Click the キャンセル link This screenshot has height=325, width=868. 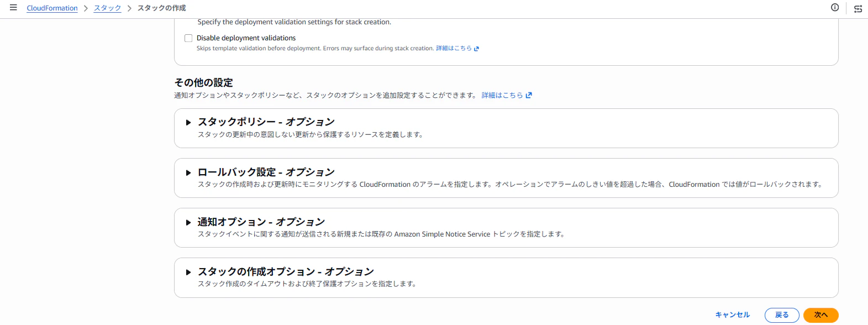pyautogui.click(x=733, y=315)
